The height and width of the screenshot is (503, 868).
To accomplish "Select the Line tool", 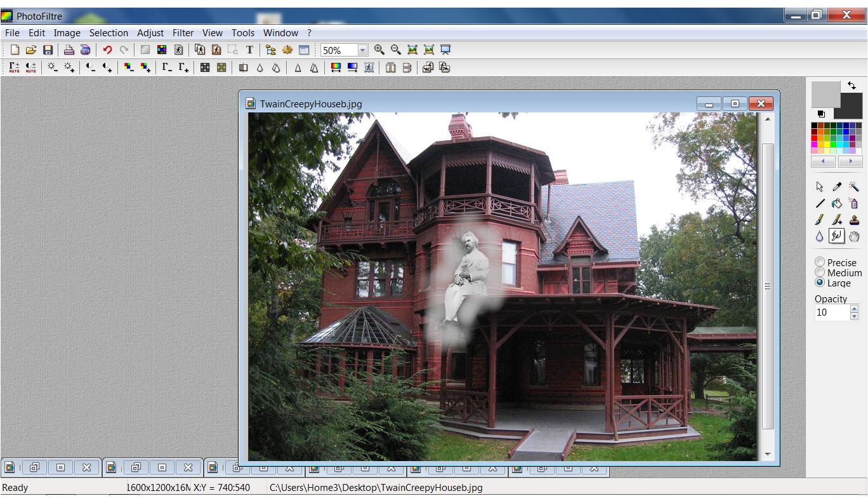I will coord(820,204).
